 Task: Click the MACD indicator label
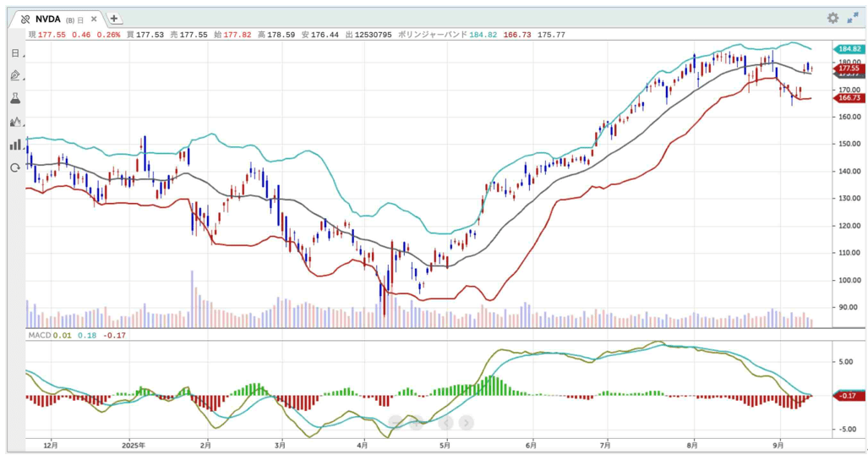pyautogui.click(x=39, y=336)
